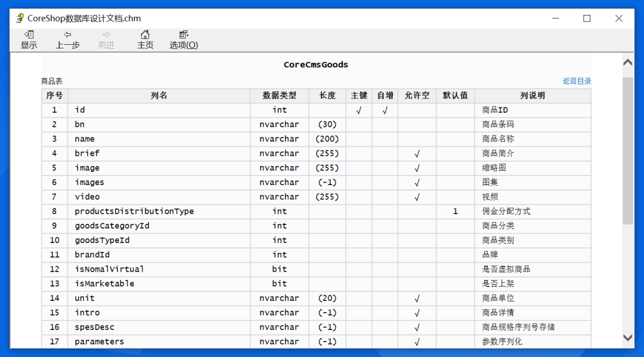
Task: Click the 商品ID description cell
Action: click(532, 110)
